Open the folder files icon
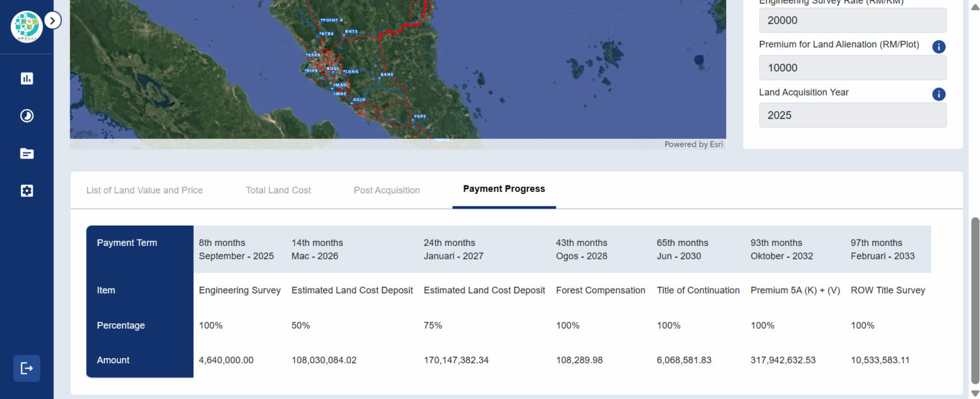The image size is (980, 399). [27, 154]
